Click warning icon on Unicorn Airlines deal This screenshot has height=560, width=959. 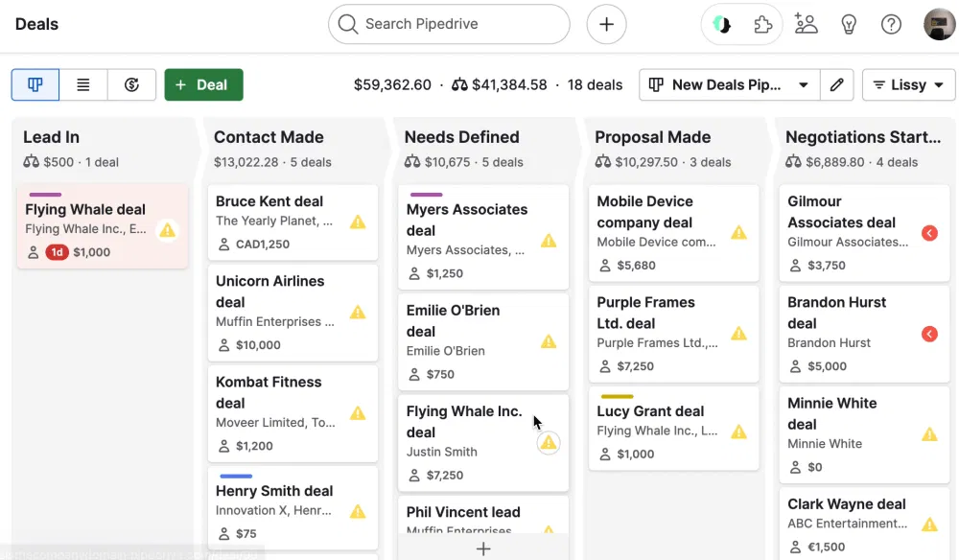358,313
